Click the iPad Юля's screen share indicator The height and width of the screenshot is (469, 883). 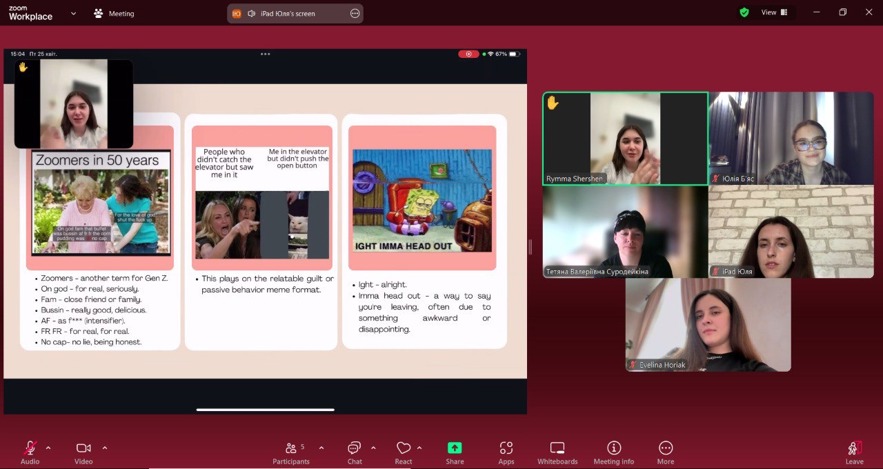tap(295, 14)
